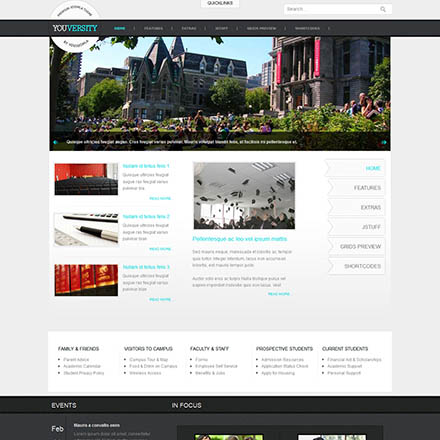Click the In Focus section heading
440x440 pixels.
tap(187, 405)
